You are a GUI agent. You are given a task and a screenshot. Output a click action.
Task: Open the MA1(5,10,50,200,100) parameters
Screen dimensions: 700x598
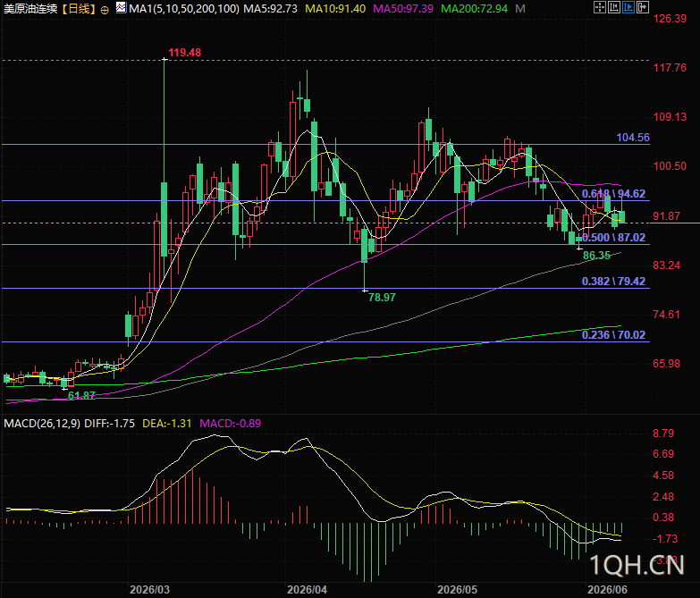[x=184, y=8]
